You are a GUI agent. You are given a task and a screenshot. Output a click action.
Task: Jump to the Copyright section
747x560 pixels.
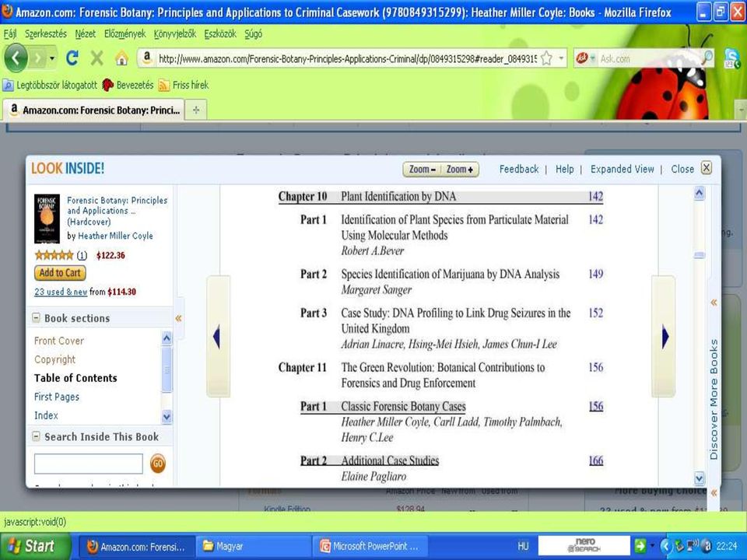point(54,359)
